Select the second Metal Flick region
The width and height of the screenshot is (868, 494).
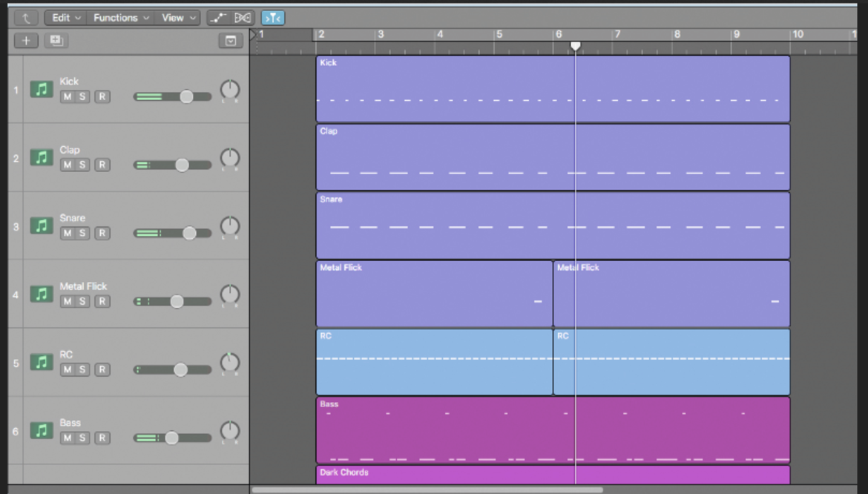[x=671, y=294]
